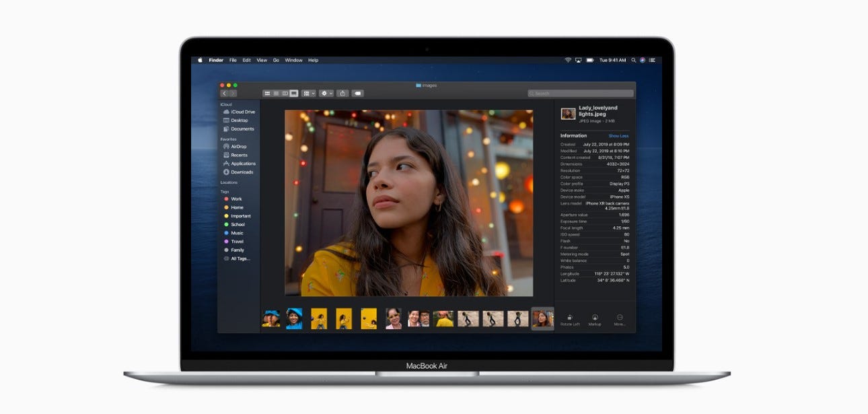Viewport: 868px width, 414px height.
Task: Click the Edit Tags toolbar button
Action: click(357, 94)
